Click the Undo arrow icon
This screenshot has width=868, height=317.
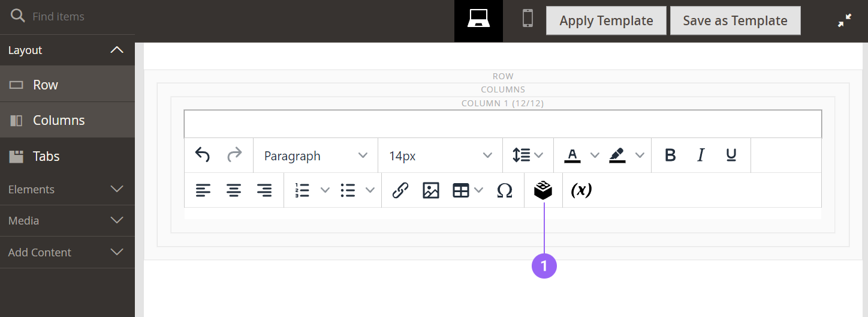pyautogui.click(x=203, y=155)
